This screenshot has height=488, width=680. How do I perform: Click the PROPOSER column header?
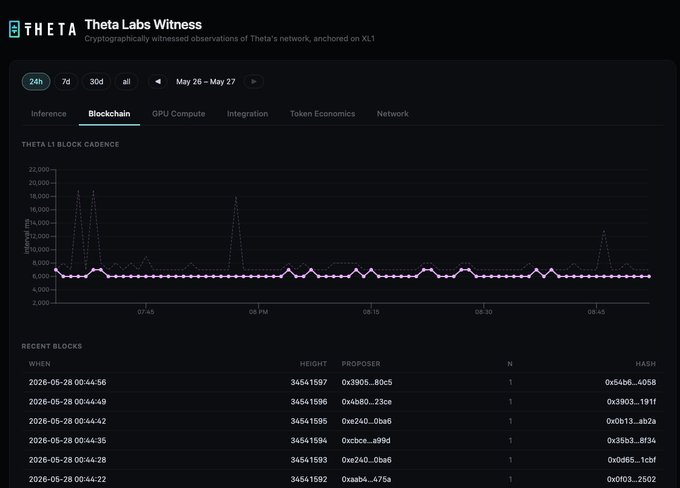[x=361, y=364]
